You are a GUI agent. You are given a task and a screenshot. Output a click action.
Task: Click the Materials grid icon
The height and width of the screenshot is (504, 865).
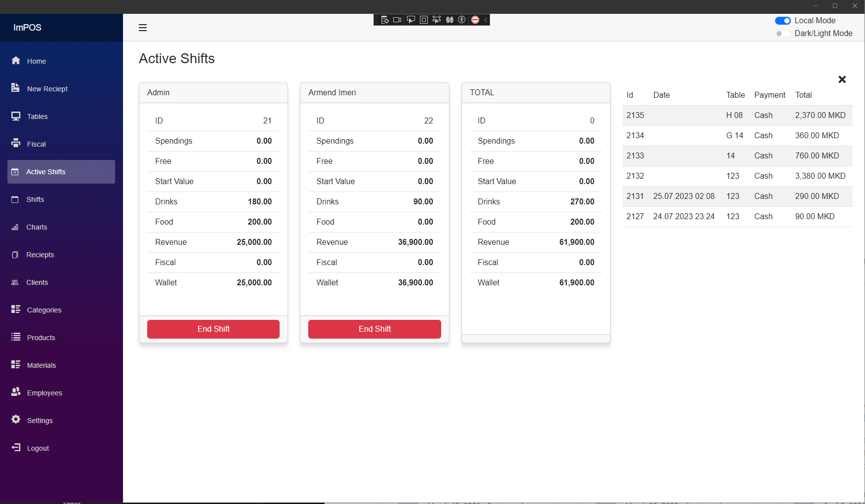pyautogui.click(x=16, y=364)
